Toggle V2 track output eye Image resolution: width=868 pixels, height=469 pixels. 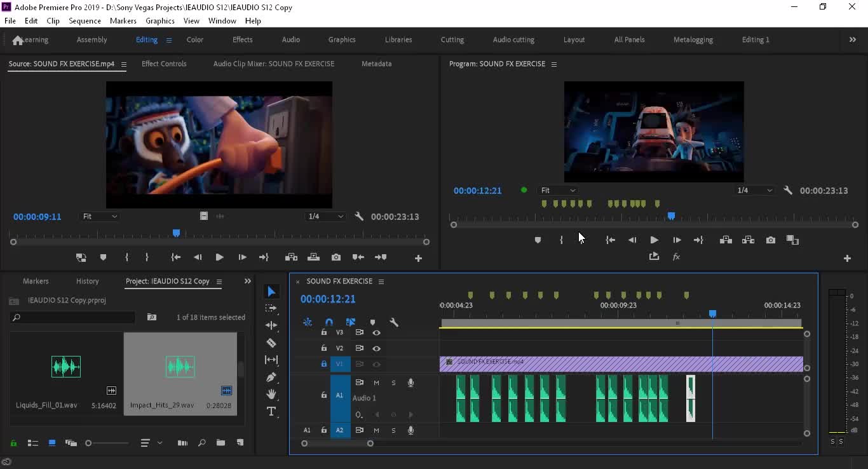(376, 348)
